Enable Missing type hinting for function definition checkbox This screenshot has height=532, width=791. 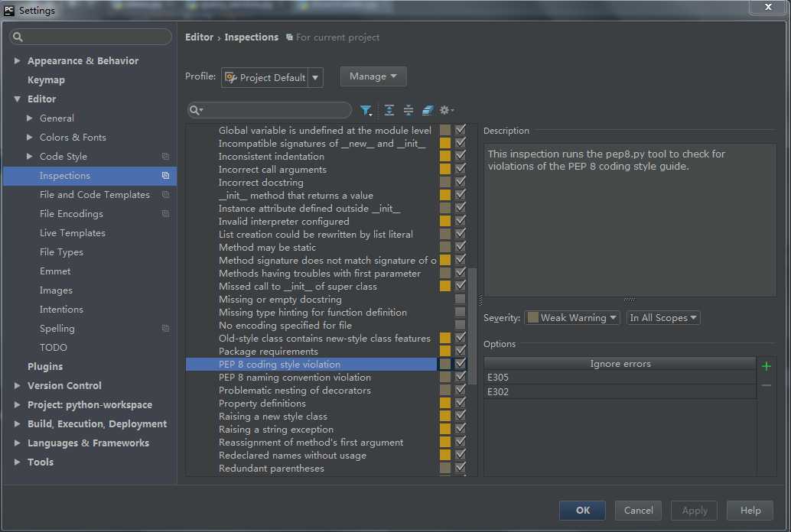pos(460,312)
